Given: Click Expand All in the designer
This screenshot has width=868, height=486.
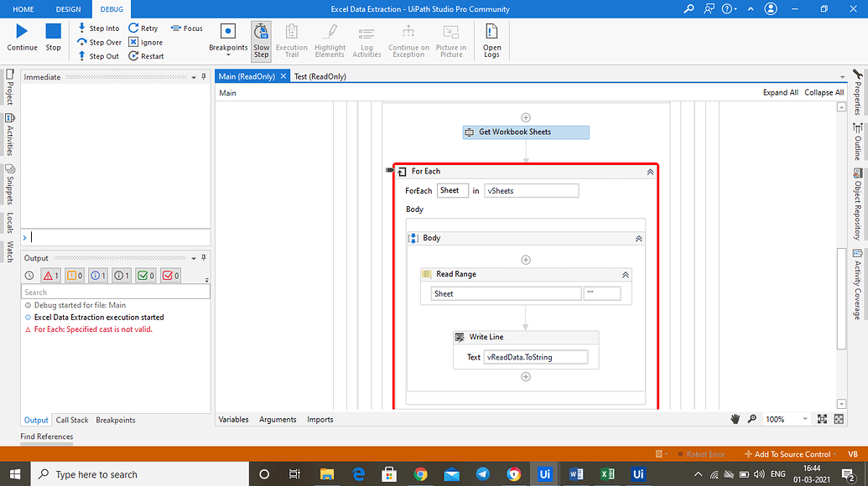Looking at the screenshot, I should (779, 92).
